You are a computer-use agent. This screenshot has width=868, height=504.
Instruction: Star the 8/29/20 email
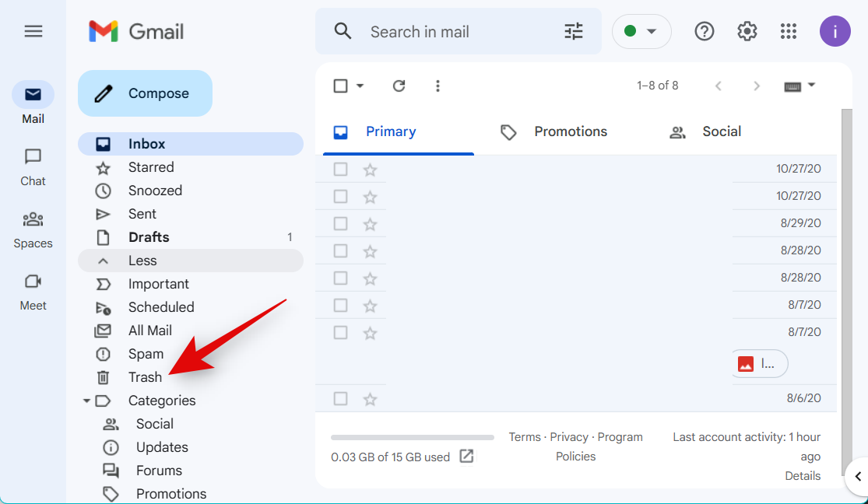click(370, 224)
